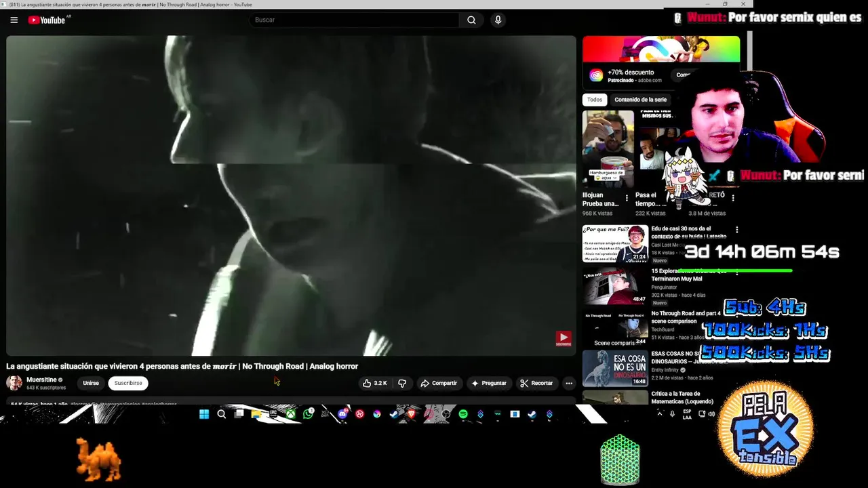Viewport: 868px width, 488px height.
Task: Share the video via Compartir
Action: pos(439,383)
